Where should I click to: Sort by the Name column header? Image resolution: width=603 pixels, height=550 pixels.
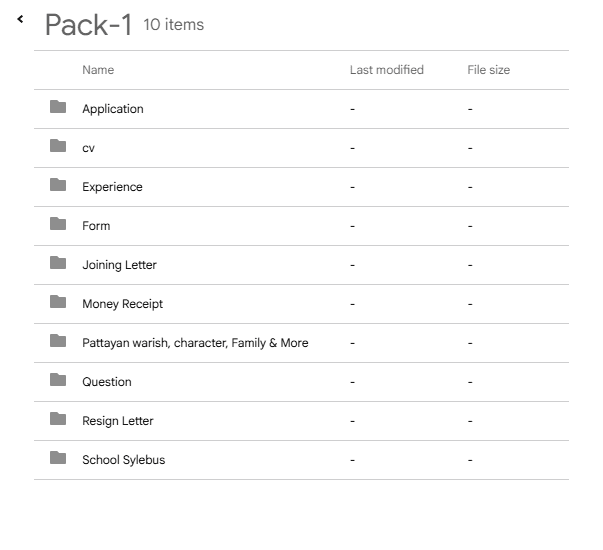(x=98, y=70)
